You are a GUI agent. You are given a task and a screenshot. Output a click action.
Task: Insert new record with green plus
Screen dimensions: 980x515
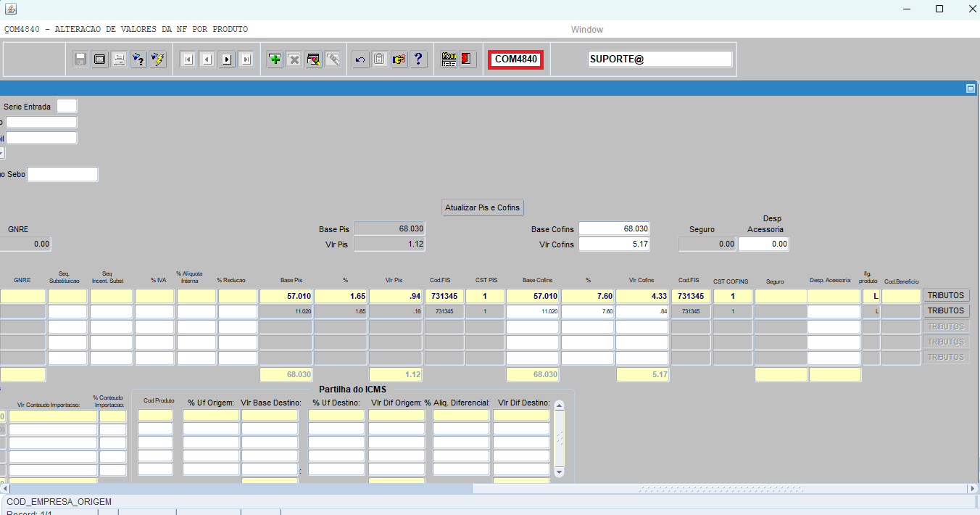[275, 59]
